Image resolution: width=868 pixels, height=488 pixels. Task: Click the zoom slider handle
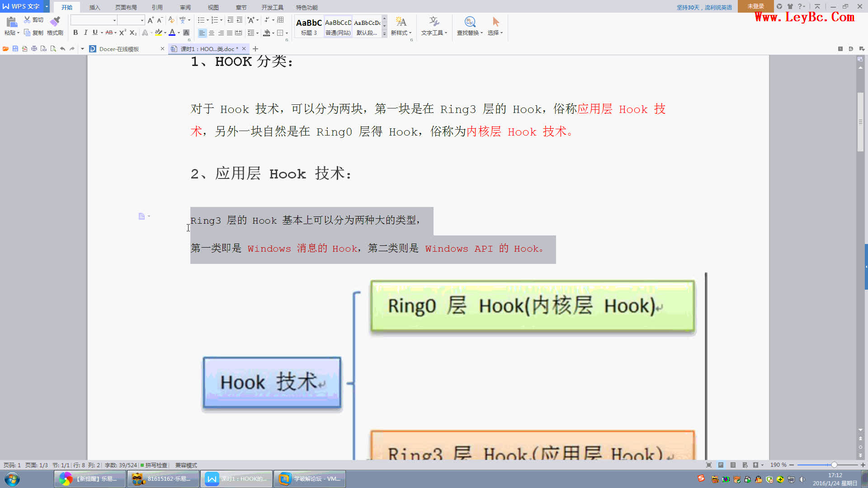click(x=834, y=465)
